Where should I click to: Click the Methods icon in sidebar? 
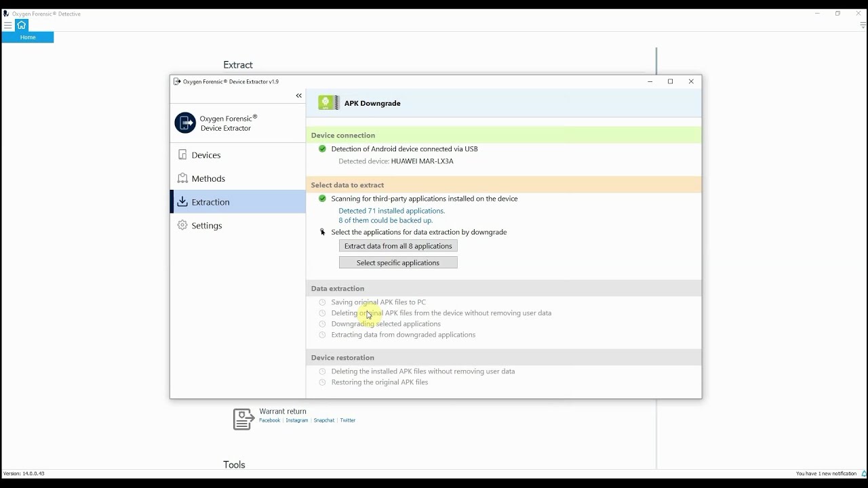click(182, 178)
